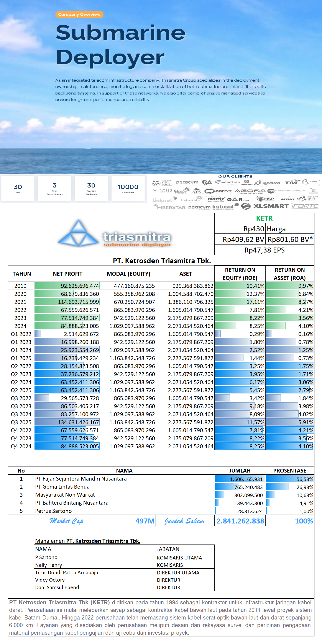Click the 56,53% blue percentage bar
This screenshot has height=644, width=322.
289,479
